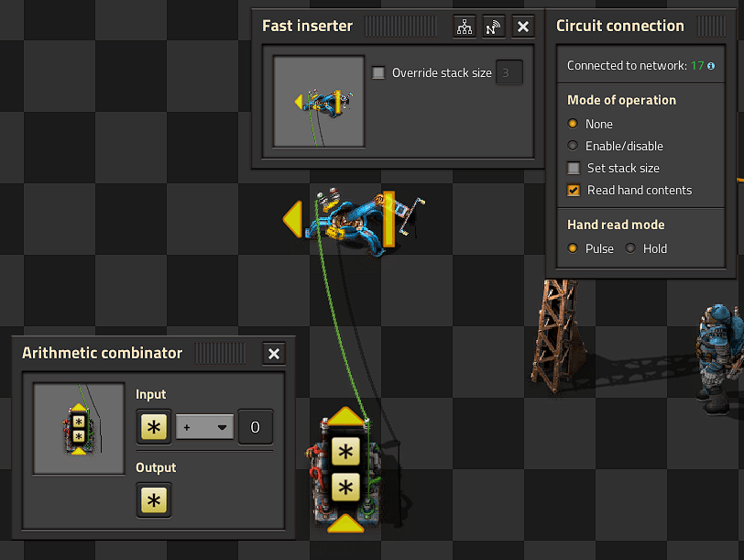Viewport: 744px width, 560px height.
Task: Click the override stack size number field
Action: point(509,72)
